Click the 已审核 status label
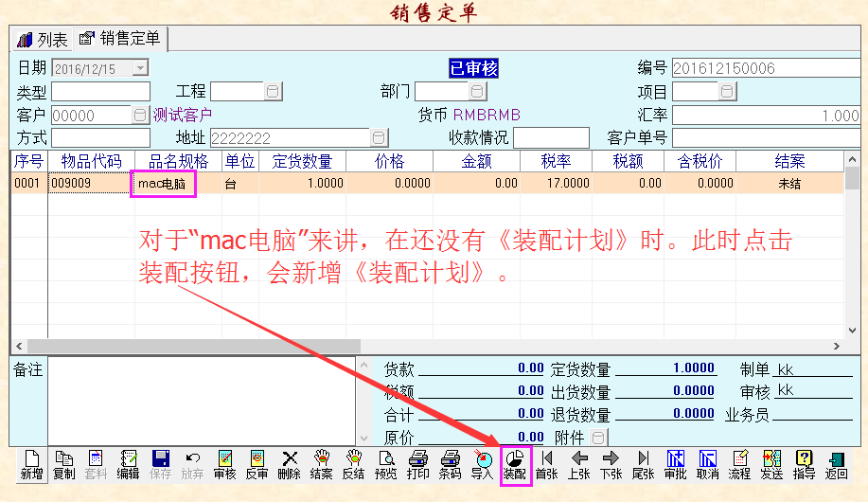The width and height of the screenshot is (868, 502). click(473, 68)
